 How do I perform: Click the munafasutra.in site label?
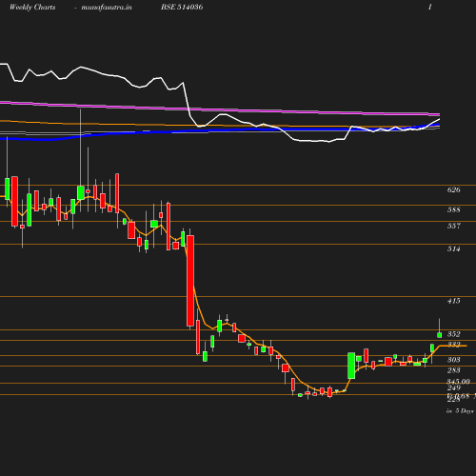(x=107, y=7)
